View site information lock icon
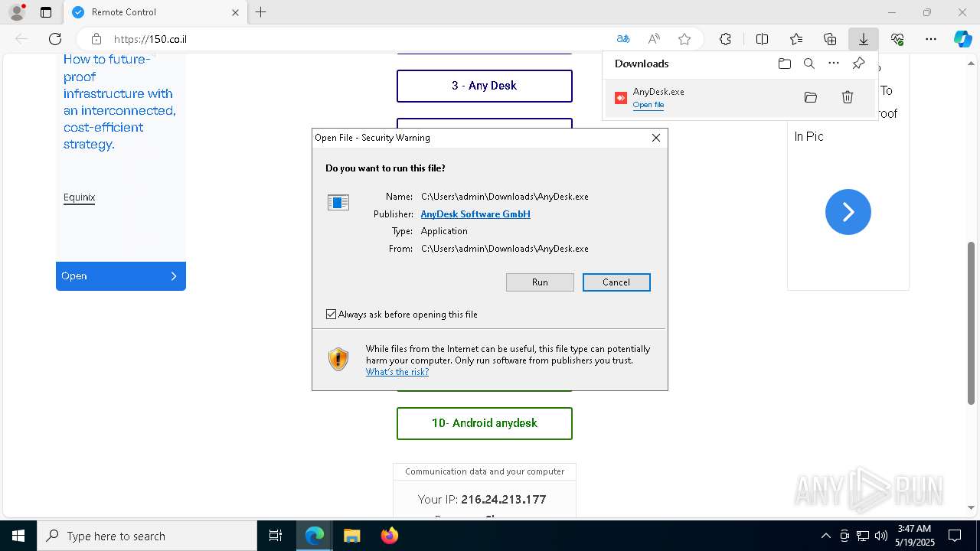980x551 pixels. pos(96,39)
